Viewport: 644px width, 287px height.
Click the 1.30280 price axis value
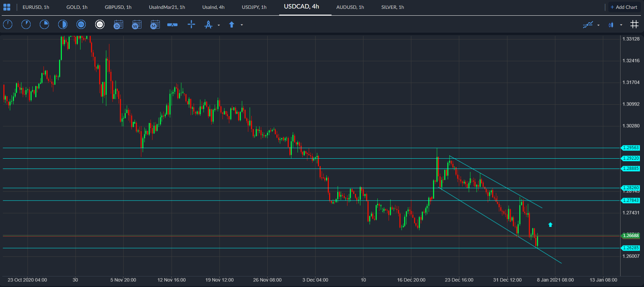[631, 126]
